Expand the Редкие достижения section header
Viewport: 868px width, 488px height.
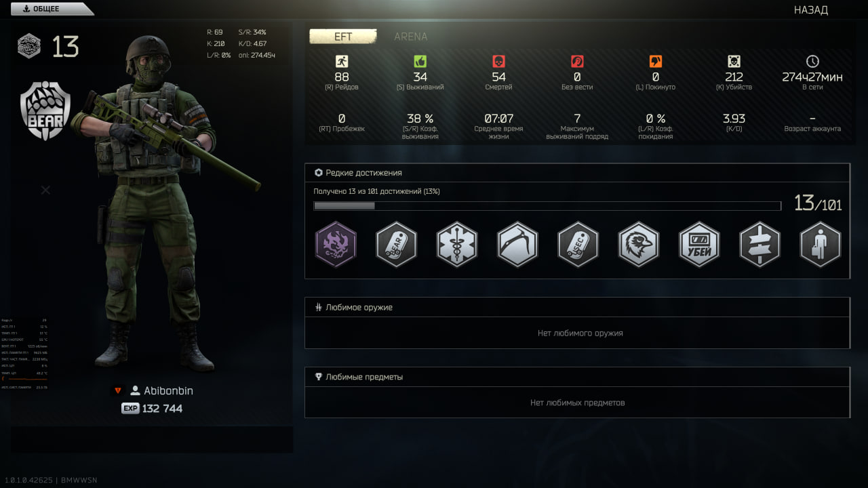coord(577,173)
